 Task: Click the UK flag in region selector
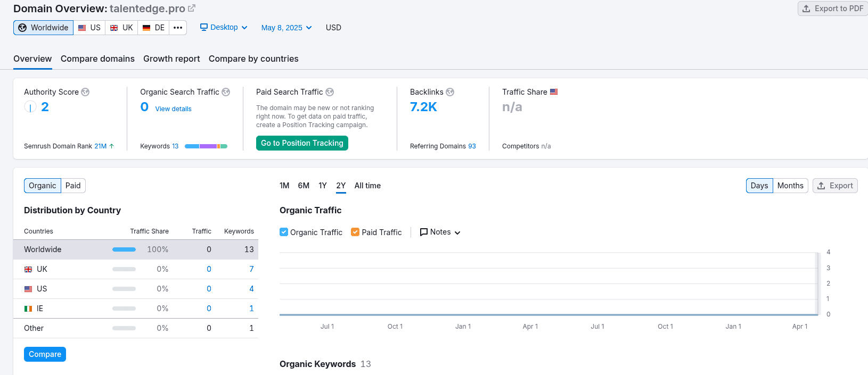114,28
